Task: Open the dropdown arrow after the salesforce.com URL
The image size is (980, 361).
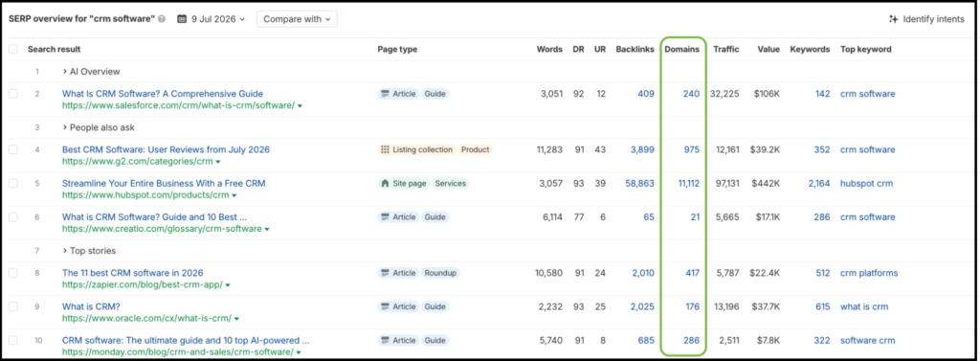Action: tap(300, 105)
